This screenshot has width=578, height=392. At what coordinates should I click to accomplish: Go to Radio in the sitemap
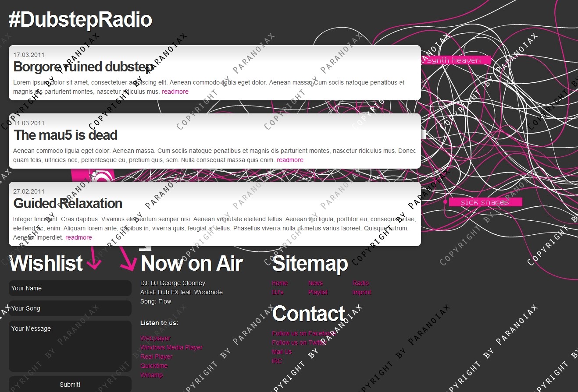coord(360,283)
